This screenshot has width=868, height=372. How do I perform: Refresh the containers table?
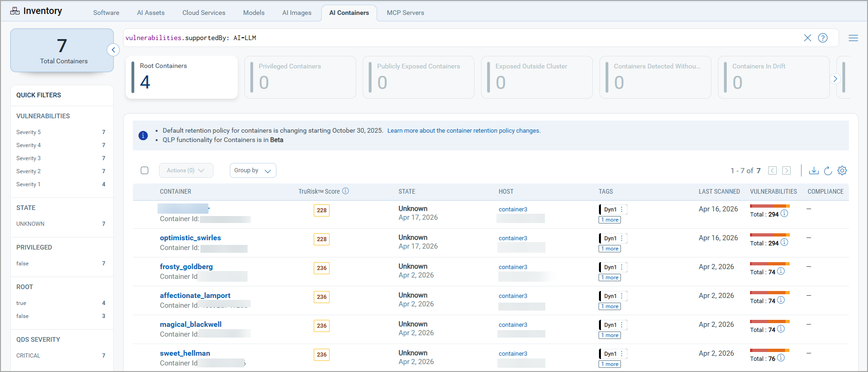point(828,170)
